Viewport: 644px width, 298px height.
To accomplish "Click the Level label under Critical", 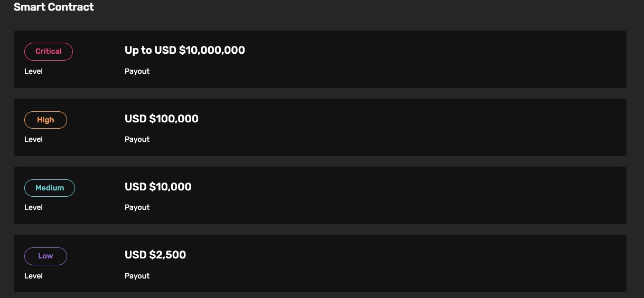I will [x=33, y=71].
